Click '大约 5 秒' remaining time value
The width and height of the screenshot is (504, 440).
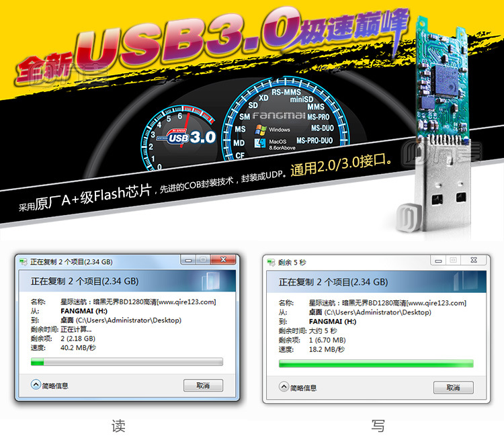tap(323, 331)
